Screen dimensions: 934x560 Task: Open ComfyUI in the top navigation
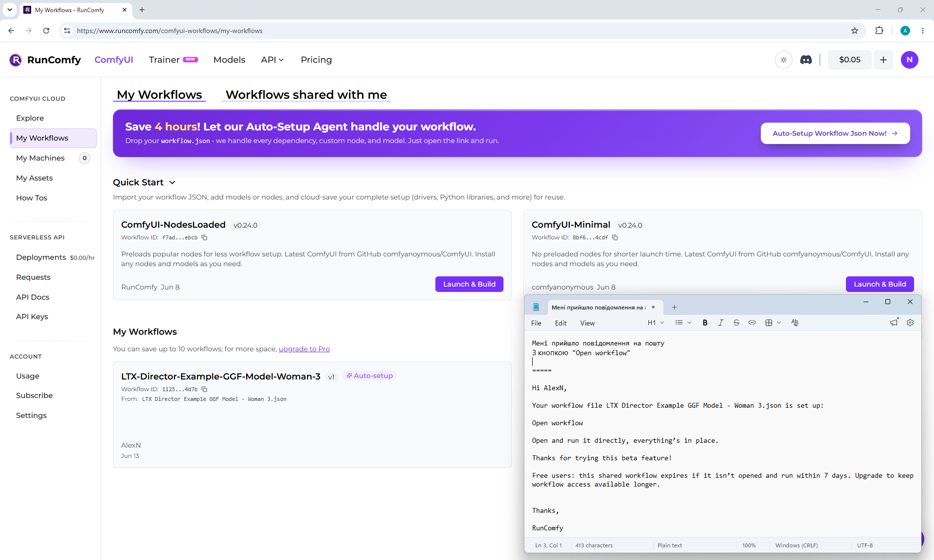pos(114,60)
